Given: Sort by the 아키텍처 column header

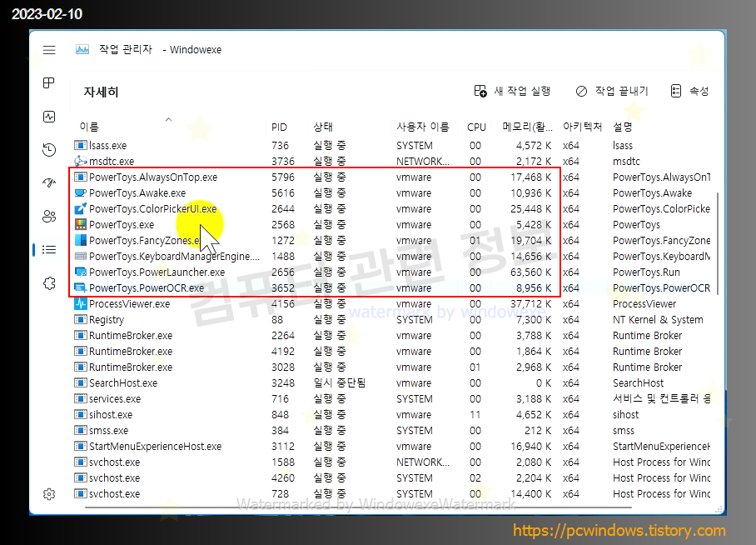Looking at the screenshot, I should coord(583,127).
